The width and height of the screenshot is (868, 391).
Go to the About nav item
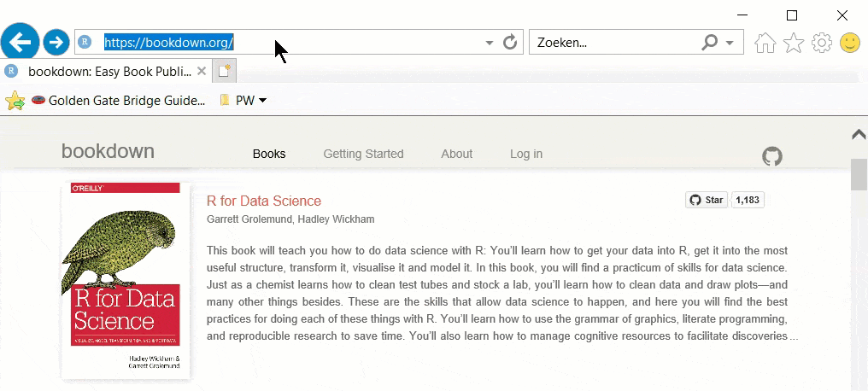456,154
